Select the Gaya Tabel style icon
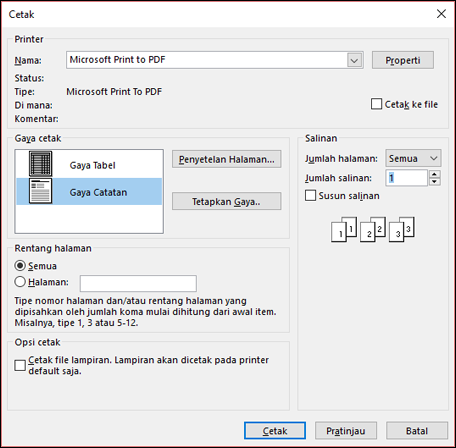This screenshot has height=448, width=456. (40, 164)
